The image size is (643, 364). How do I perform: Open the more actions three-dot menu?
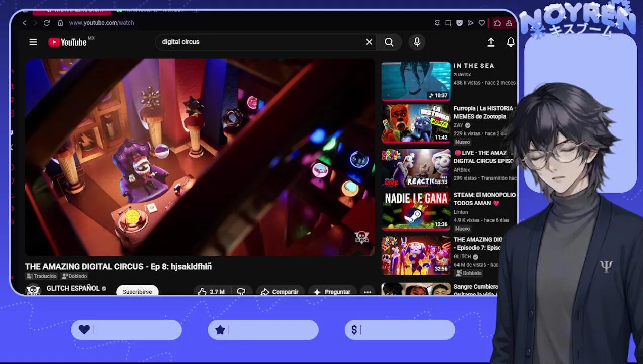click(368, 292)
